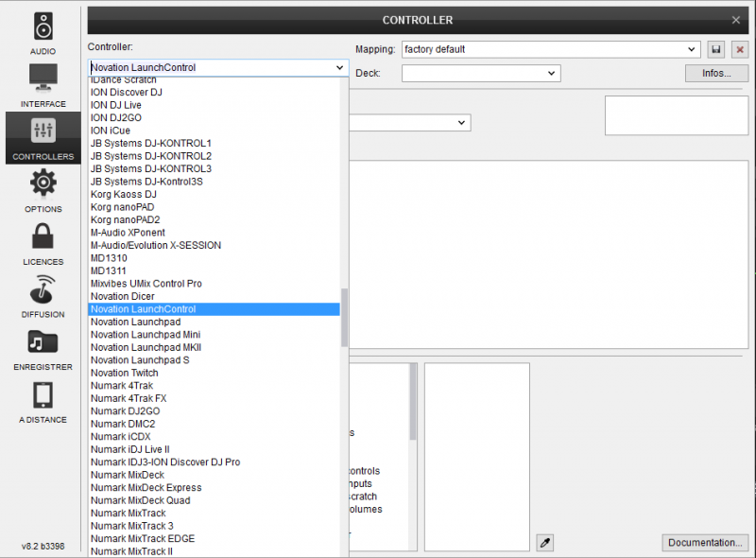Select highlighted Novation LaunchControl list entry
This screenshot has width=756, height=558.
pyautogui.click(x=215, y=309)
